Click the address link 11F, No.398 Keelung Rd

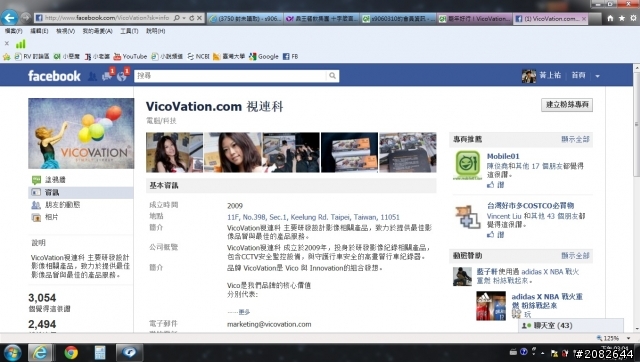tap(313, 217)
